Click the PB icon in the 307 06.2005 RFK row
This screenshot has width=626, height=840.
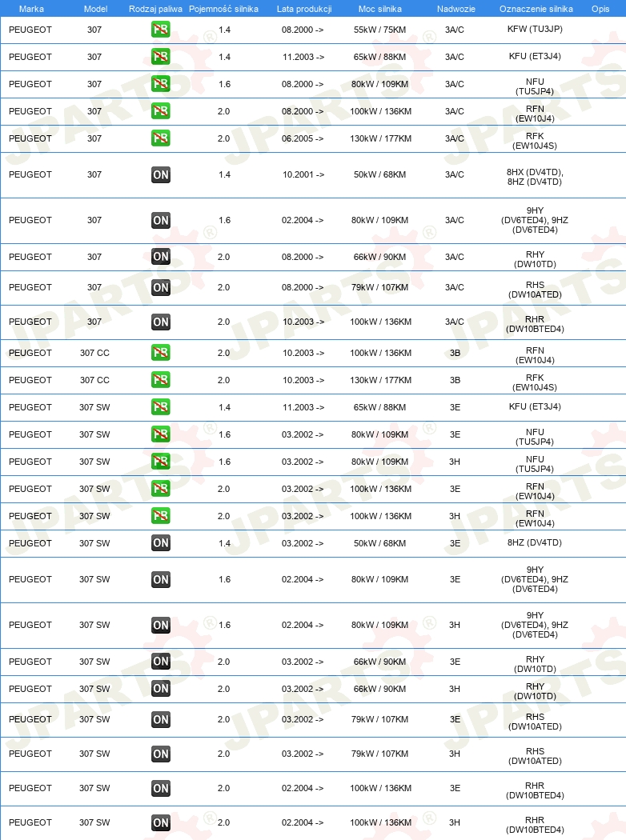(161, 138)
